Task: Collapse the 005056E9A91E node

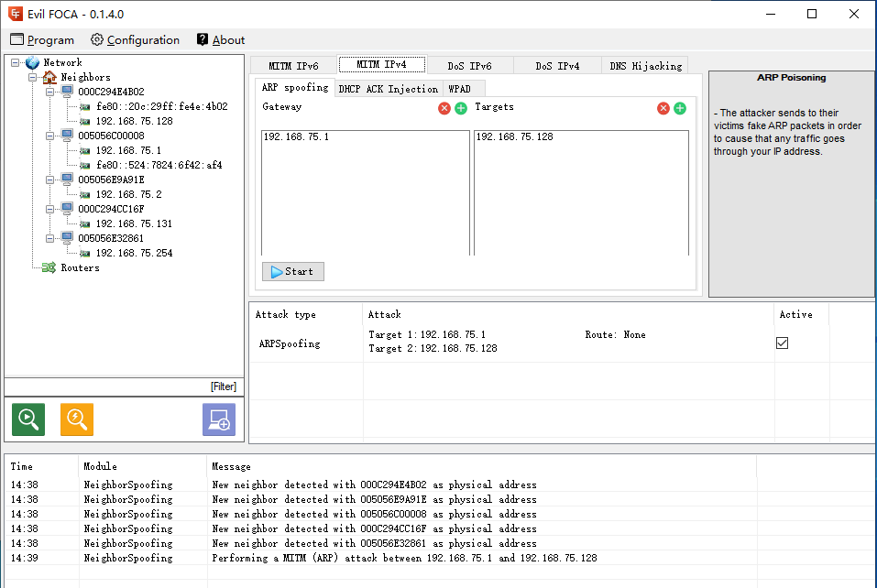Action: tap(49, 180)
